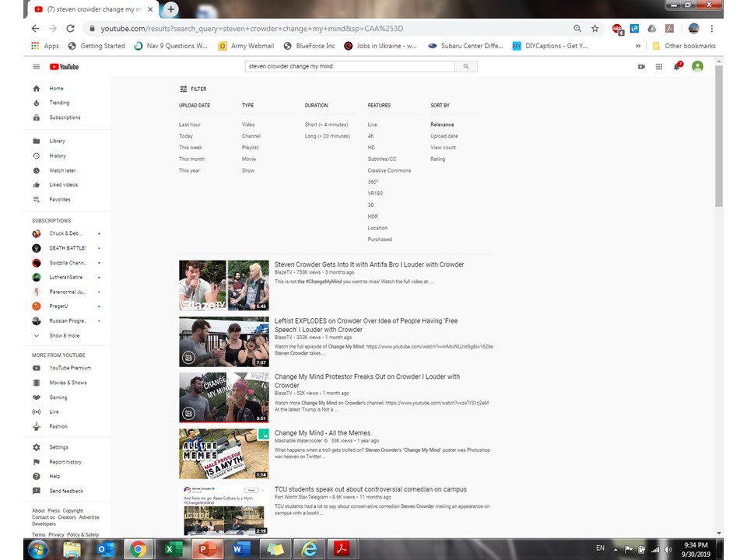Filter duration Short (< 4 minutes)
The height and width of the screenshot is (560, 747).
pyautogui.click(x=326, y=124)
